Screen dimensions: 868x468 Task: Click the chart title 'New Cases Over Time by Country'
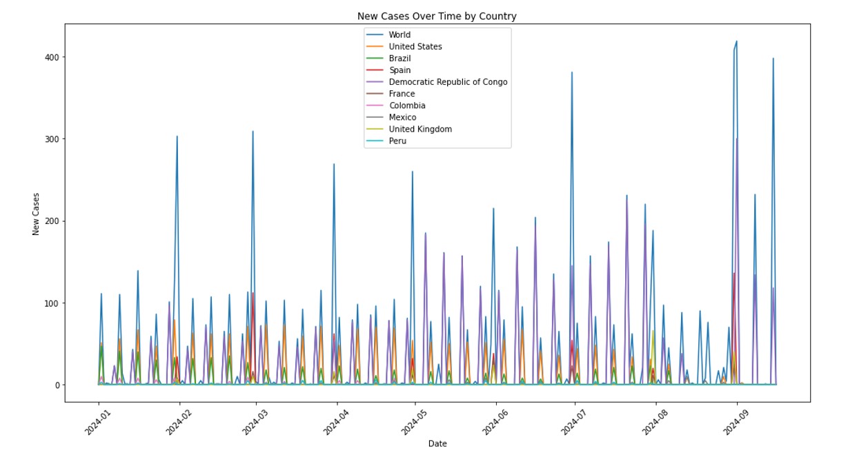pyautogui.click(x=437, y=16)
